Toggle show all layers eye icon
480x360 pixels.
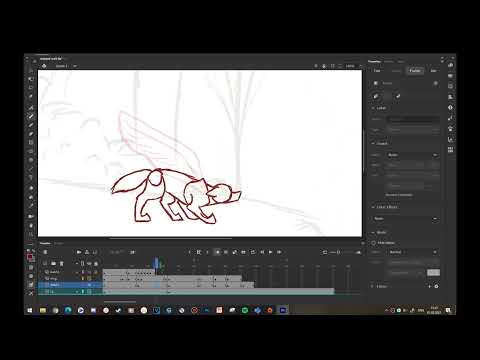coord(89,263)
